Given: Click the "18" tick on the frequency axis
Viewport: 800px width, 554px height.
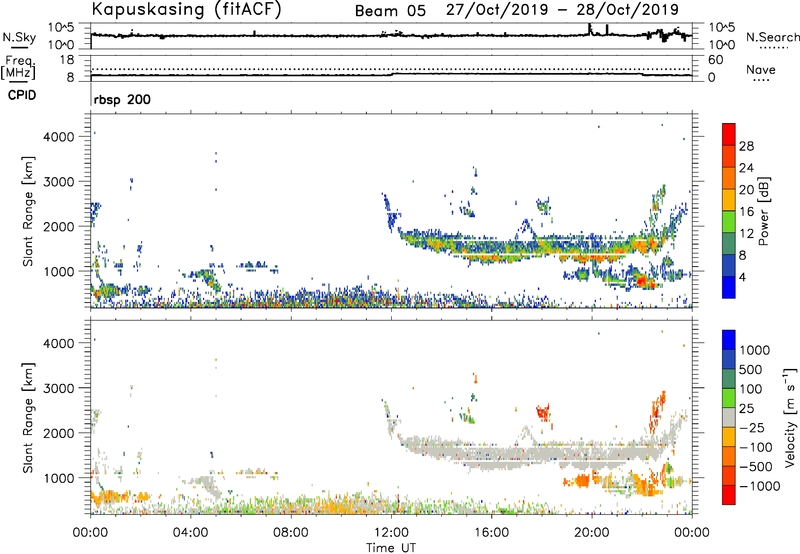Looking at the screenshot, I should [x=67, y=60].
